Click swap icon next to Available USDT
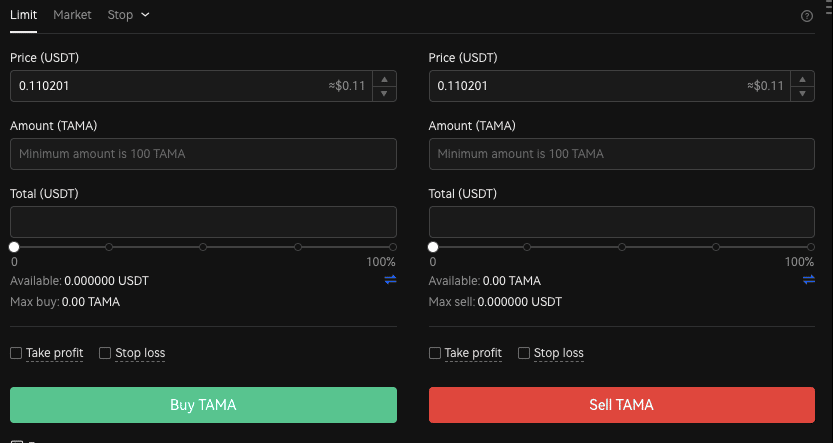The width and height of the screenshot is (833, 443). pyautogui.click(x=390, y=279)
